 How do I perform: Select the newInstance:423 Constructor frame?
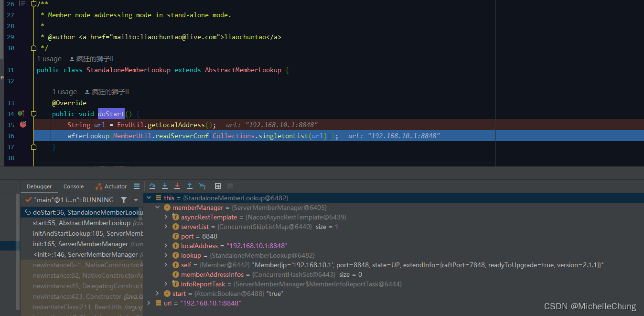(x=82, y=296)
